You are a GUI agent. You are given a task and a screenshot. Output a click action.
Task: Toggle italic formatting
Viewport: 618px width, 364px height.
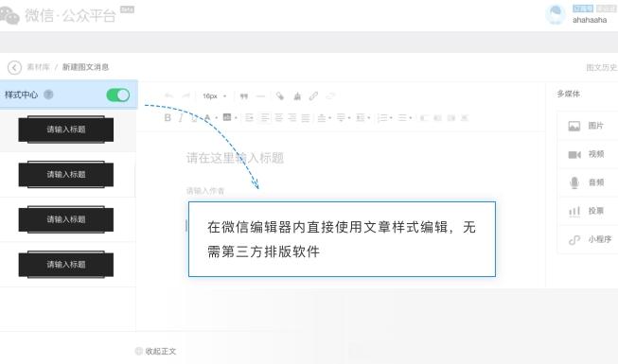click(x=181, y=118)
